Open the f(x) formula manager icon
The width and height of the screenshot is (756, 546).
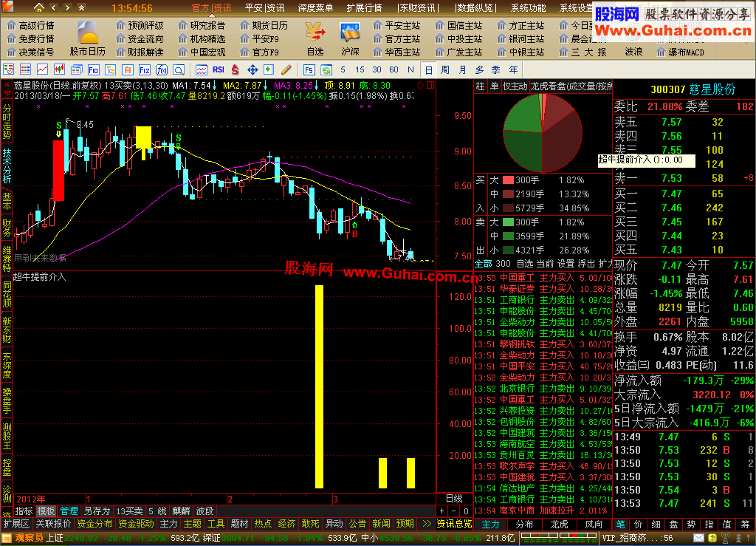tap(162, 70)
